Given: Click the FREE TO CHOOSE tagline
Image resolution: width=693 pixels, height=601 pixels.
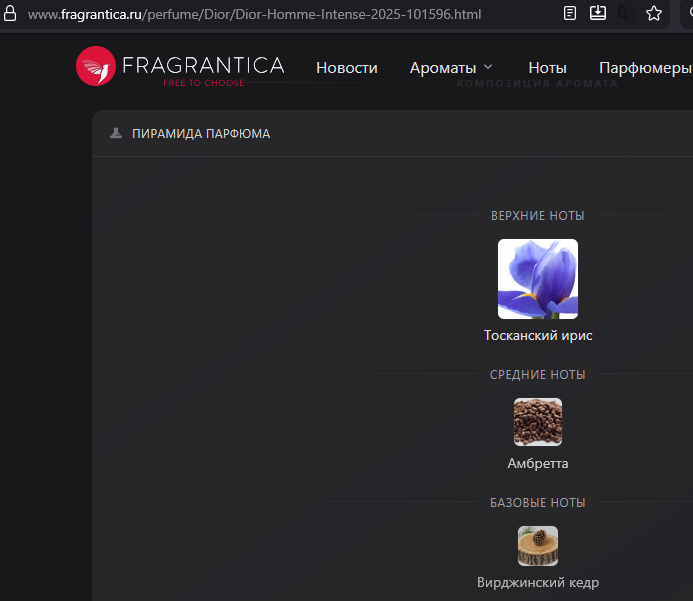Looking at the screenshot, I should pos(204,83).
